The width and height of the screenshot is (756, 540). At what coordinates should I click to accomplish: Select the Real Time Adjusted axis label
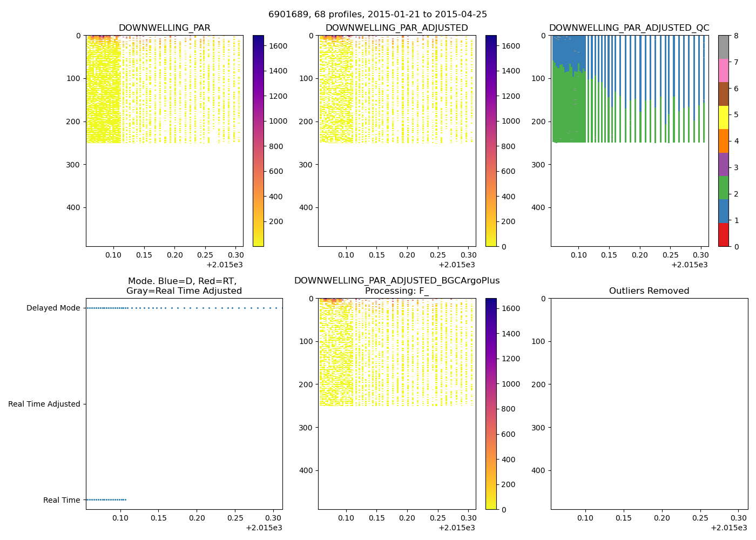tap(44, 404)
